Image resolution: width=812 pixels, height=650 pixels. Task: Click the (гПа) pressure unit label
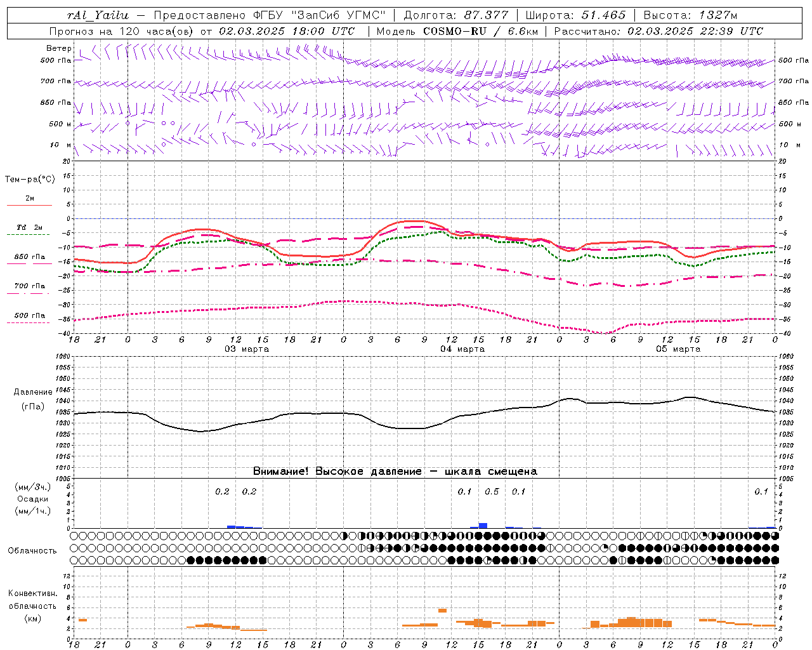coord(33,406)
